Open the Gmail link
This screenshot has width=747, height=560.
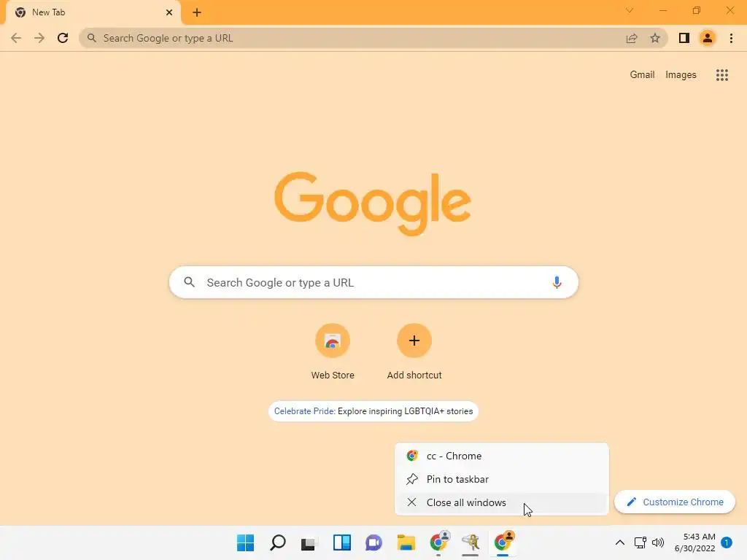coord(642,75)
